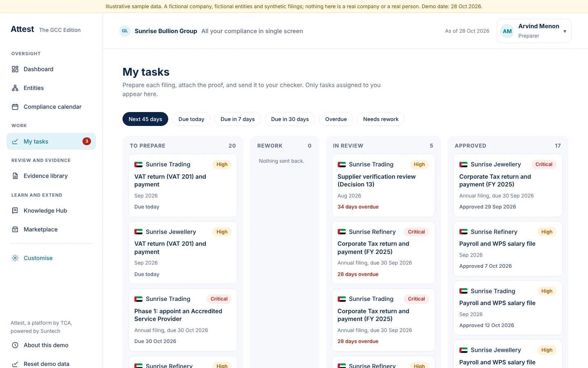Click 'Nothing sent back.' text
This screenshot has height=368, width=588.
[281, 161]
